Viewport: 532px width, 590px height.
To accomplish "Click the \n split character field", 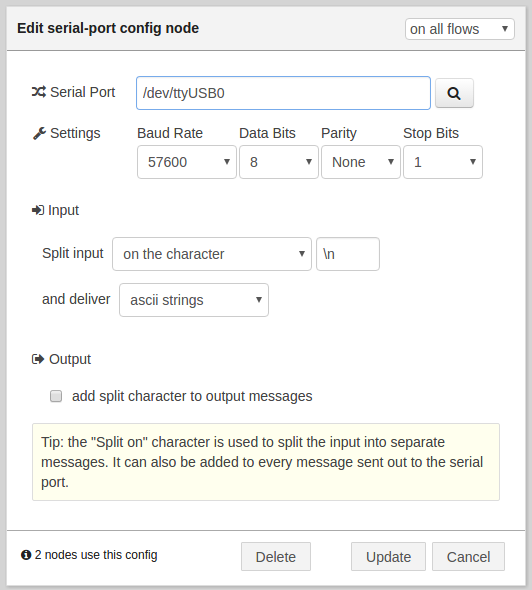I will pyautogui.click(x=348, y=254).
